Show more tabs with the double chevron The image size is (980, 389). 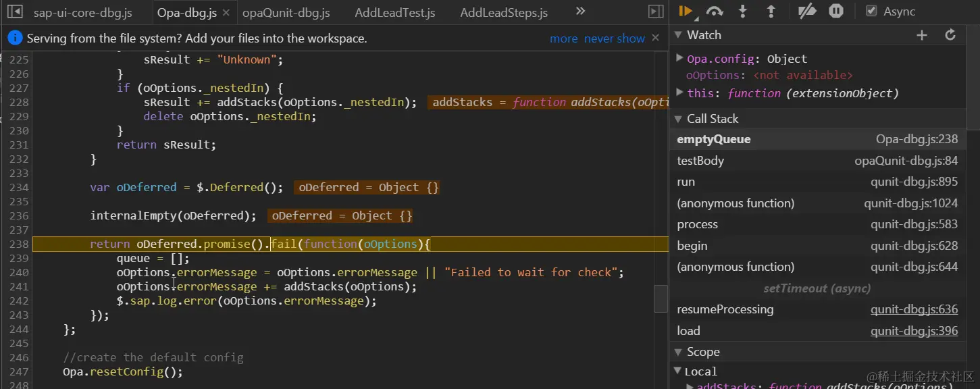(x=580, y=11)
